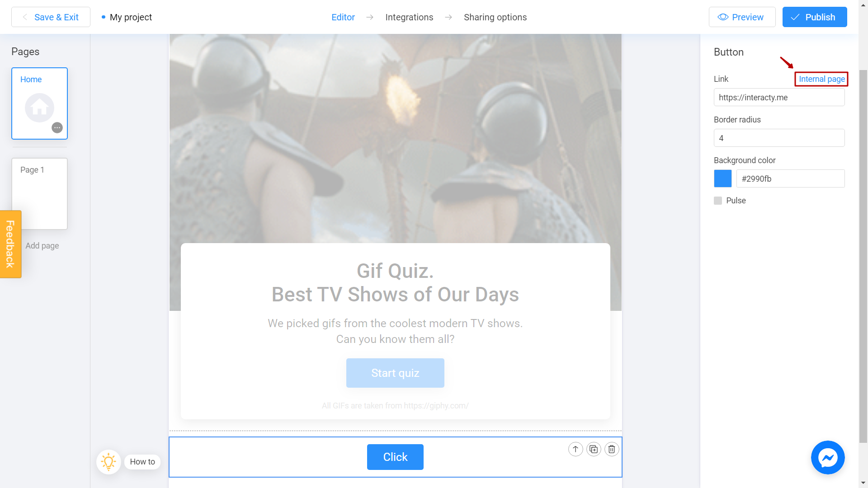Expand the Sharing options step
Viewport: 868px width, 488px height.
click(x=495, y=17)
